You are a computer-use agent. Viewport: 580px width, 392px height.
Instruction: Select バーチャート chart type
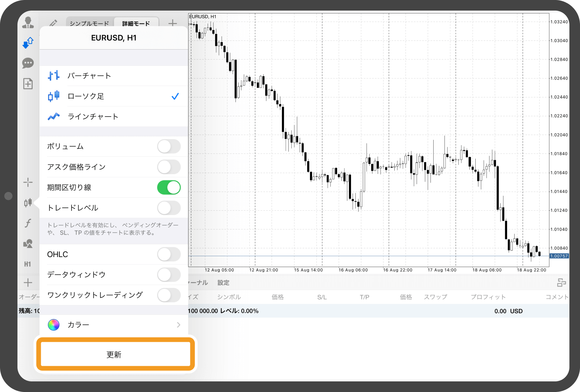tap(89, 76)
